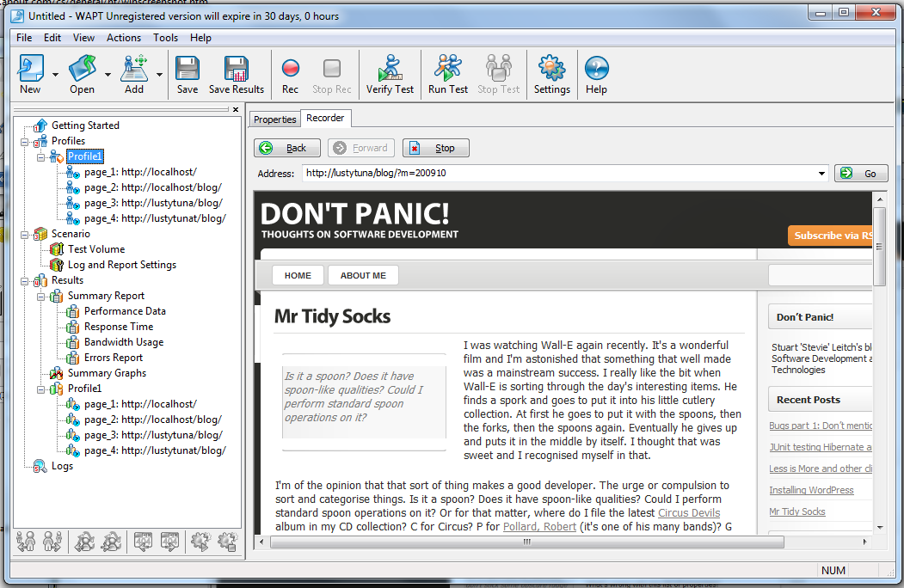This screenshot has height=588, width=904.
Task: Click the previous user icon in bottom toolbar
Action: [26, 542]
